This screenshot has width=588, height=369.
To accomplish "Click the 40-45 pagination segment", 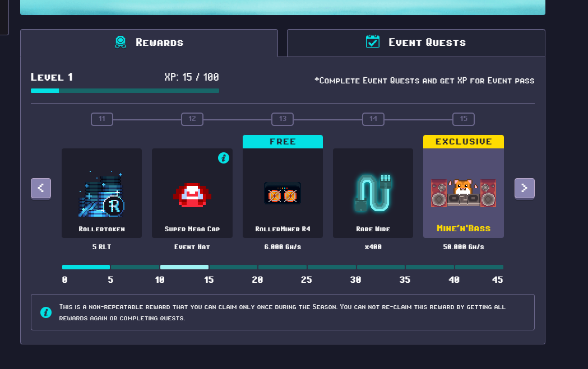I will pyautogui.click(x=479, y=267).
